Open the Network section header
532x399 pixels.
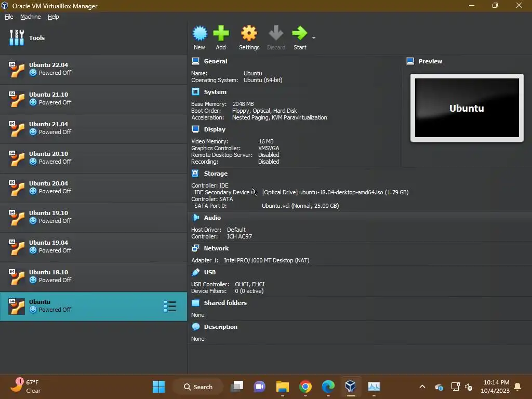[x=216, y=248]
